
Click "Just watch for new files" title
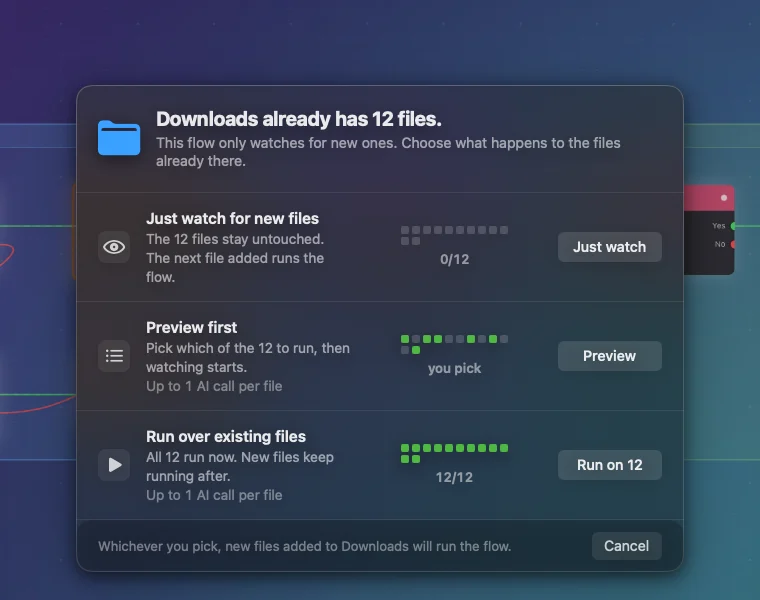point(232,219)
